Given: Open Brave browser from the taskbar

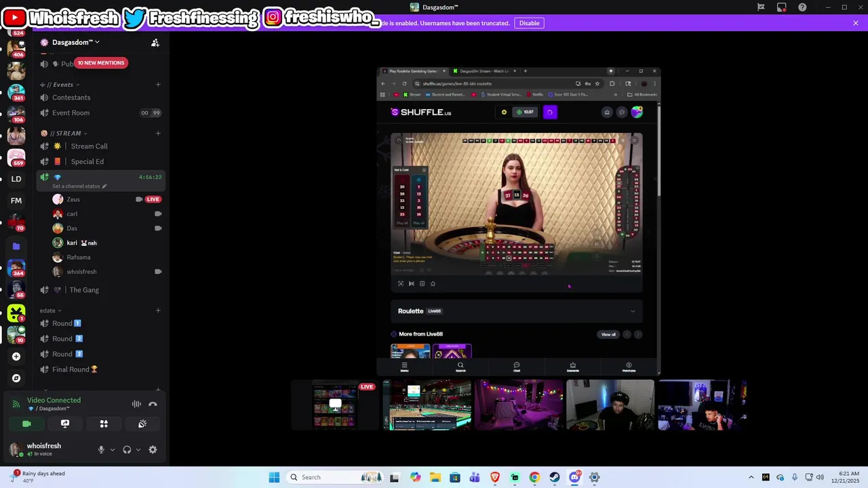Looking at the screenshot, I should coord(495,477).
